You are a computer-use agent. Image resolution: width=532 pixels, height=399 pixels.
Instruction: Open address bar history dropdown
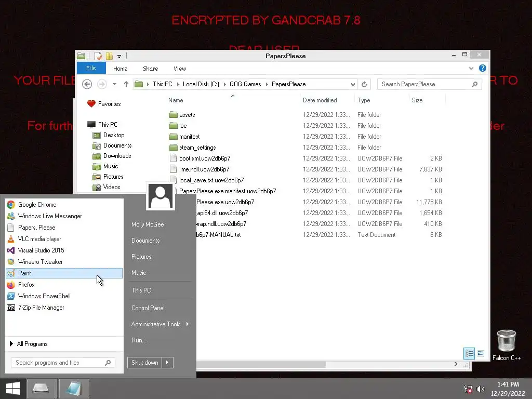pyautogui.click(x=353, y=84)
